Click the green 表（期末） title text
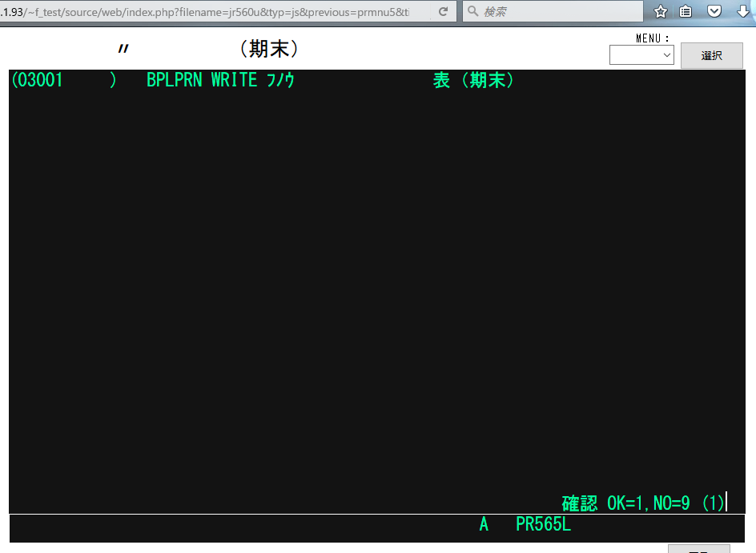 [473, 81]
